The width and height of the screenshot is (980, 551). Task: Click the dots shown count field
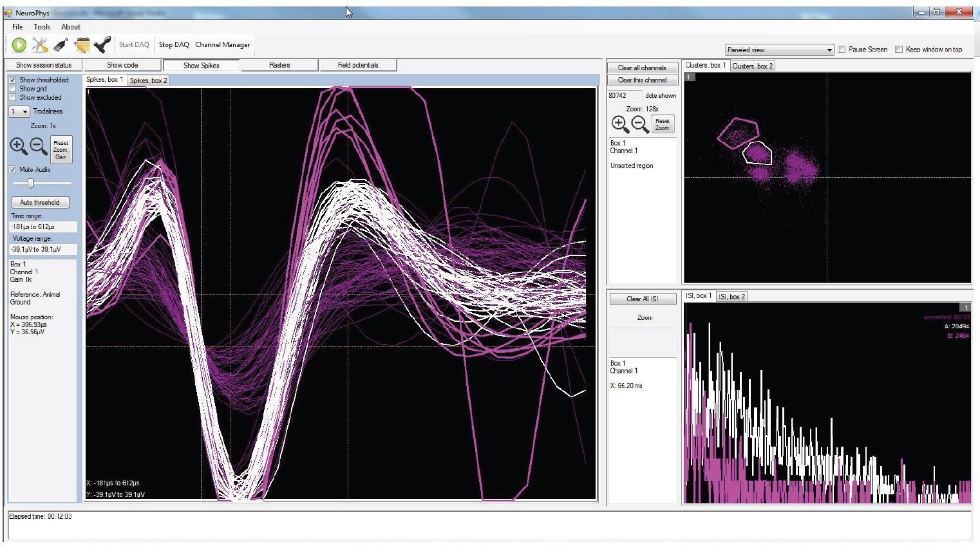point(625,95)
